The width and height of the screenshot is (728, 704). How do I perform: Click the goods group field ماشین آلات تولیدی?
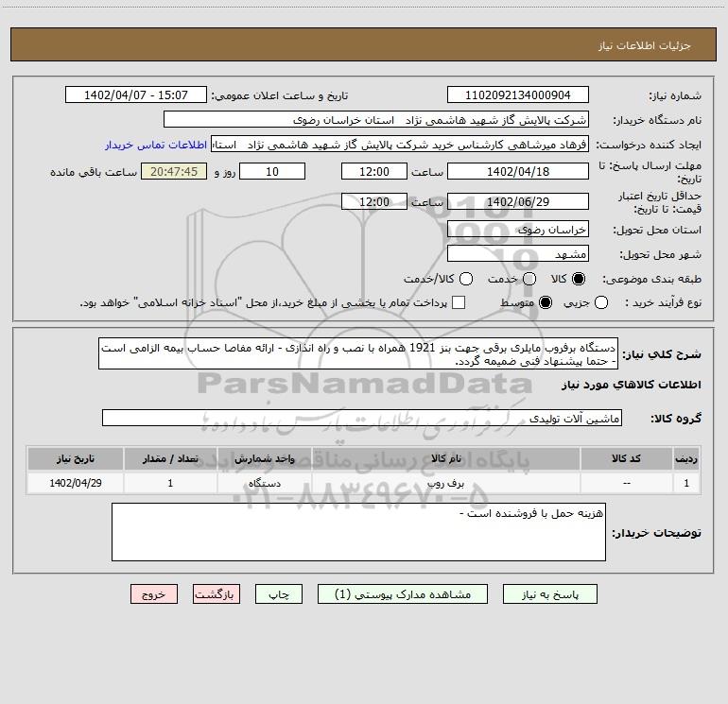(362, 418)
